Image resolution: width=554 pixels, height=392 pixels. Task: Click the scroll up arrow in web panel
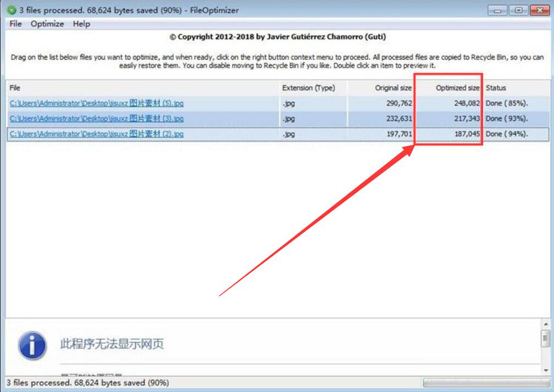click(546, 324)
